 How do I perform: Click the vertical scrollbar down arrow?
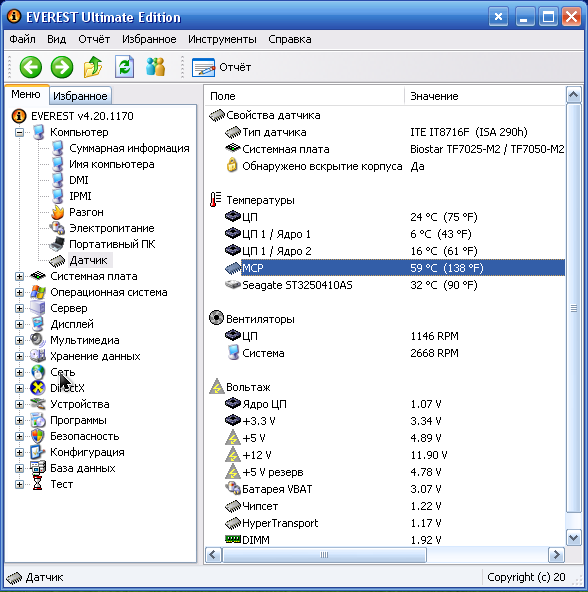tap(574, 537)
